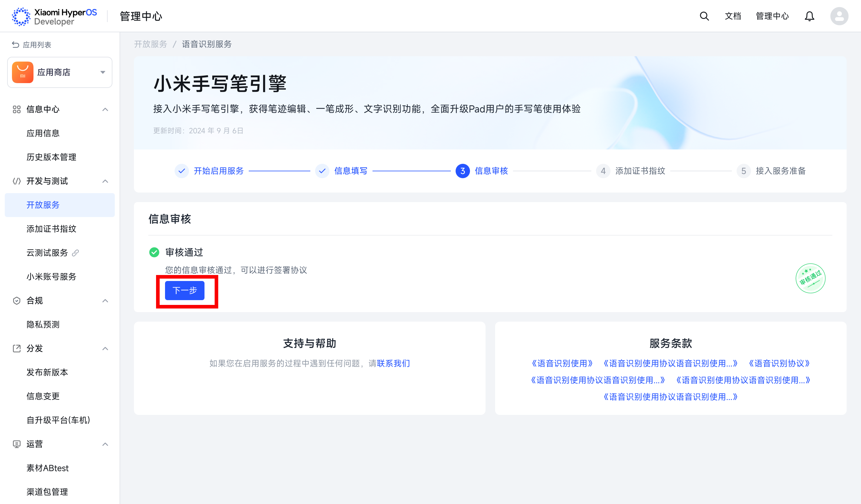Image resolution: width=861 pixels, height=504 pixels.
Task: Open the 应用商店 app selector dropdown arrow
Action: [103, 72]
